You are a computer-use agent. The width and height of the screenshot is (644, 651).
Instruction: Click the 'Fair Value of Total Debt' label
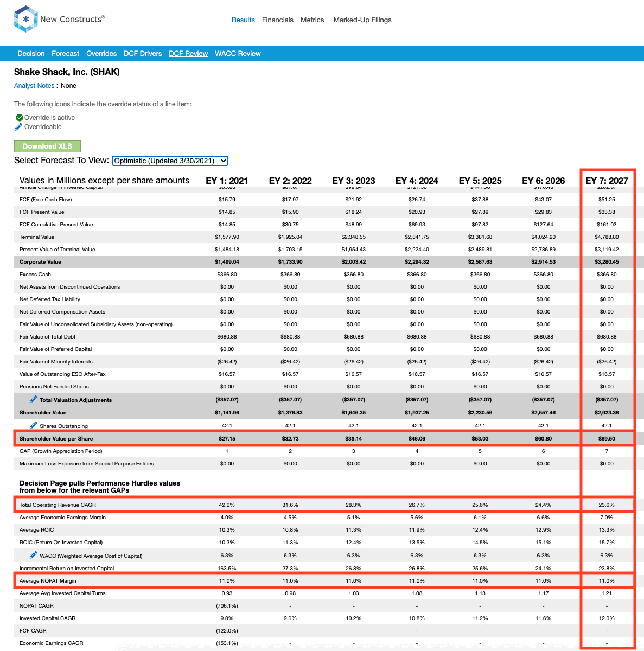(48, 337)
